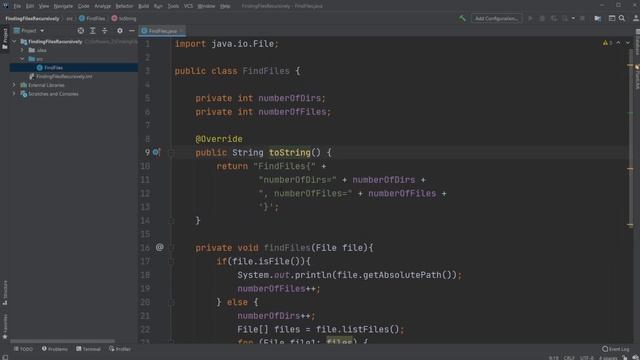Select the FindFiles.java editor tab
The width and height of the screenshot is (640, 360).
(x=162, y=31)
